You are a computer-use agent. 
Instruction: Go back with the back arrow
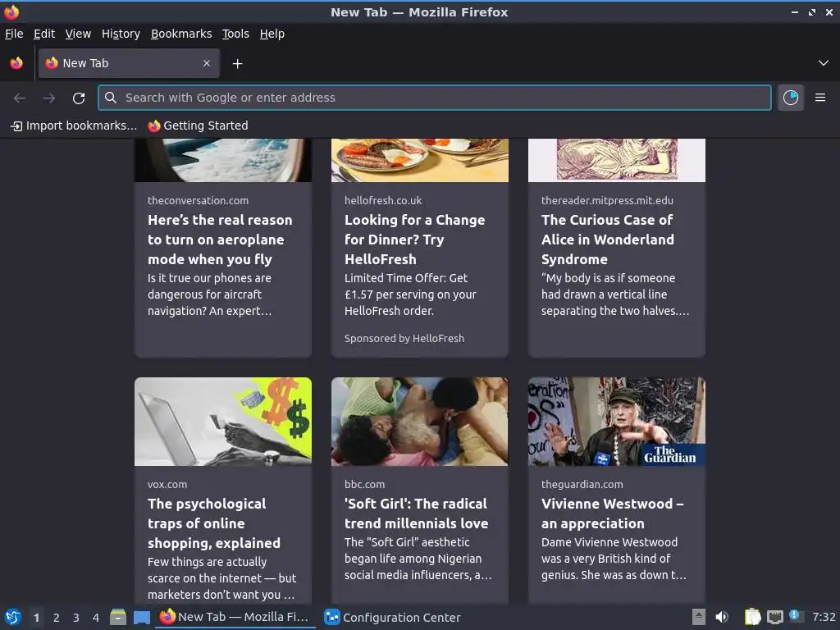pos(20,98)
